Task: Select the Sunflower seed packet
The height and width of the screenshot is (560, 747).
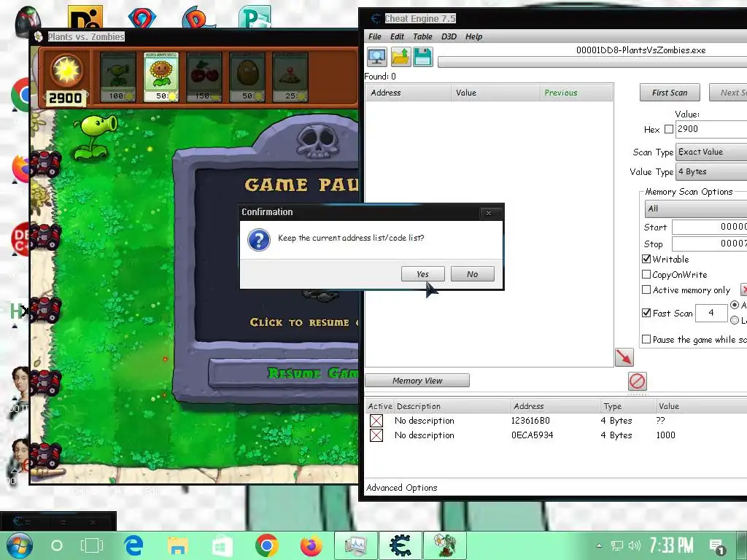Action: click(161, 77)
